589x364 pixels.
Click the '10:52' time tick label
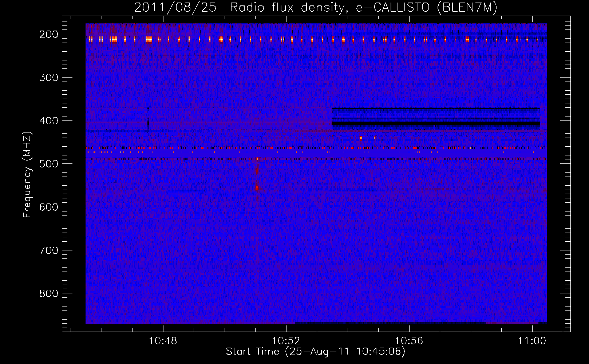tap(286, 341)
